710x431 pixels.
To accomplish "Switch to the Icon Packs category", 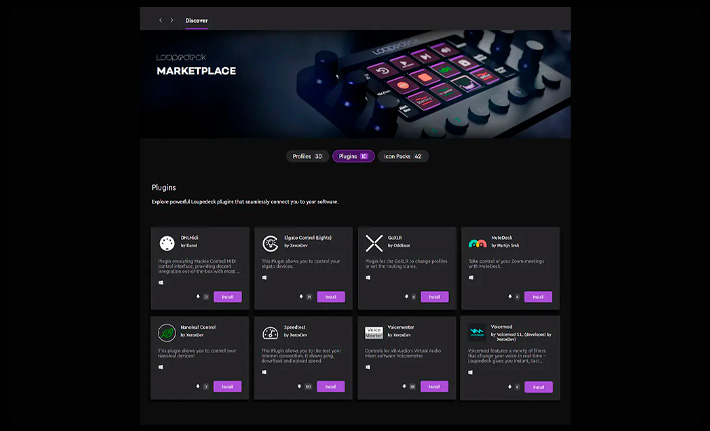I will (x=403, y=156).
